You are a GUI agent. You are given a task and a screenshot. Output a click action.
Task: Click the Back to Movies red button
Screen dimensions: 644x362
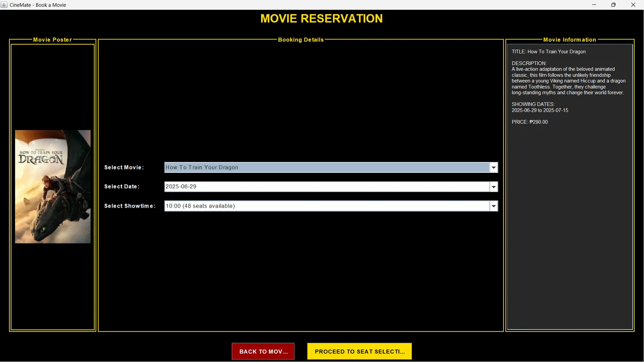tap(263, 351)
